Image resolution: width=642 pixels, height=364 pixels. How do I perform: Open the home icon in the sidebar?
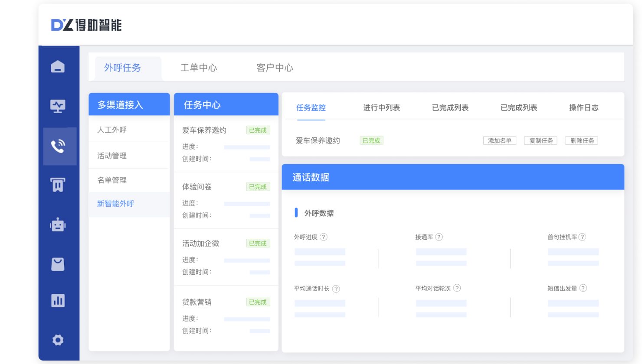point(59,66)
